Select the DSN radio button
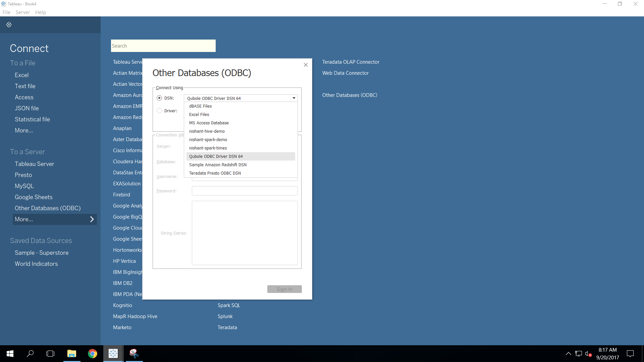 tap(159, 98)
